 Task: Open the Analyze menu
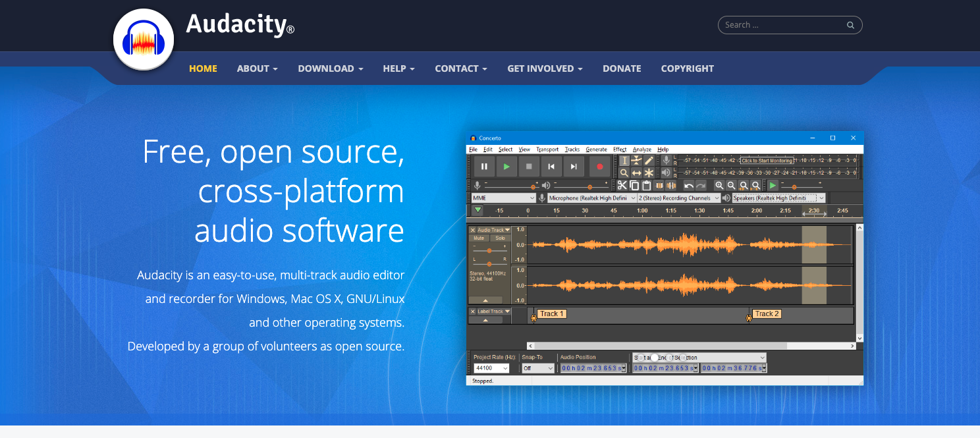tap(641, 150)
